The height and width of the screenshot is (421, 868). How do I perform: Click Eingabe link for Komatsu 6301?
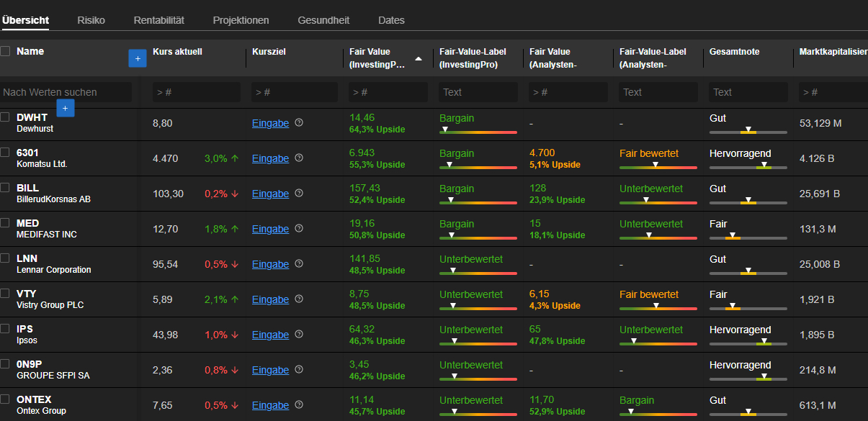coord(270,158)
